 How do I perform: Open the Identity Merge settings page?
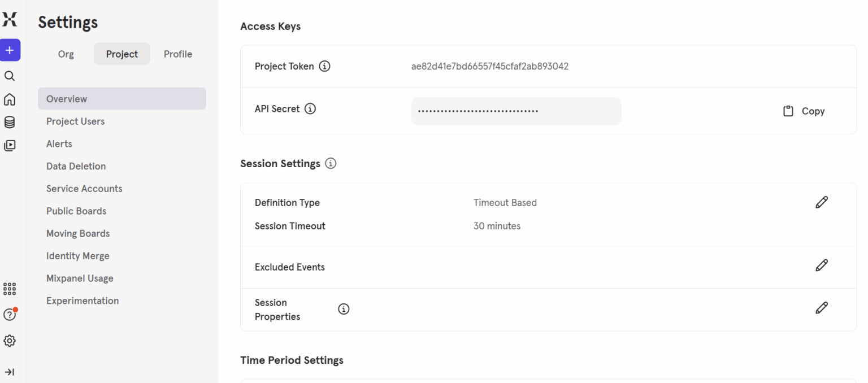click(77, 255)
